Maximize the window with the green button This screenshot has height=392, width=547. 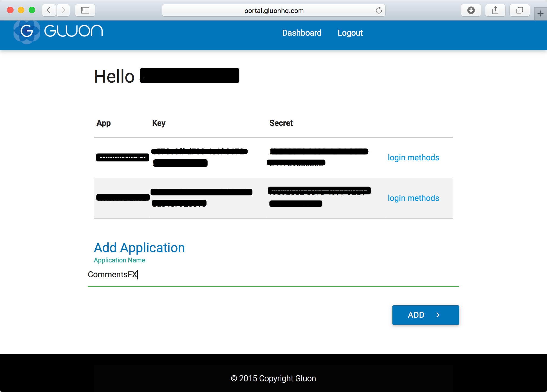click(x=32, y=10)
